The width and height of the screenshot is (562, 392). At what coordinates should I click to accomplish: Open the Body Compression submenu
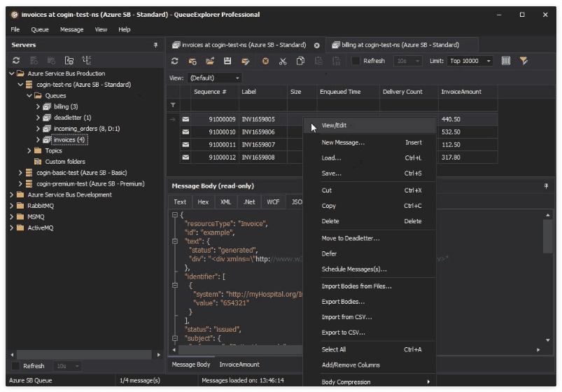[370, 381]
